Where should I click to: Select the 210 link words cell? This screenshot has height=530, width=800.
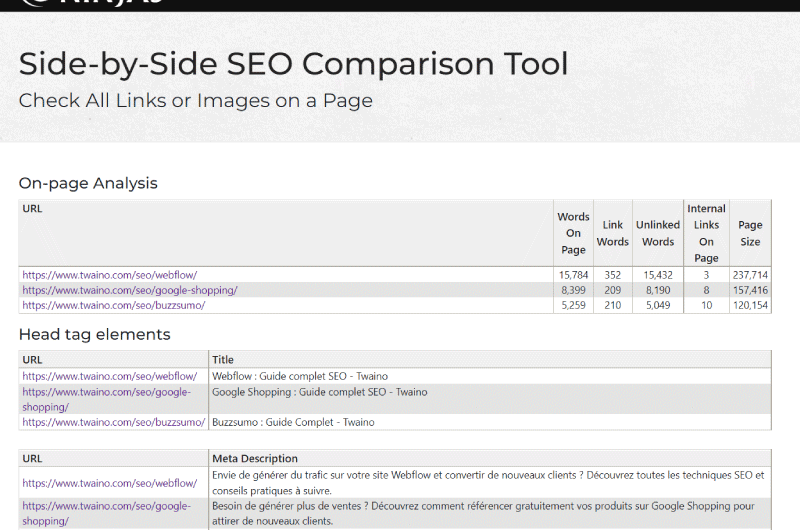point(612,306)
